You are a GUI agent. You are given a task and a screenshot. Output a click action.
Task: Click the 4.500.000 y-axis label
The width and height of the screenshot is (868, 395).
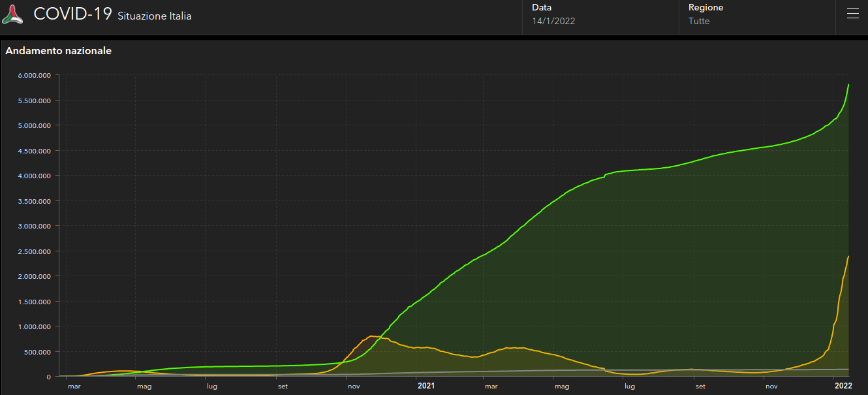(x=35, y=151)
